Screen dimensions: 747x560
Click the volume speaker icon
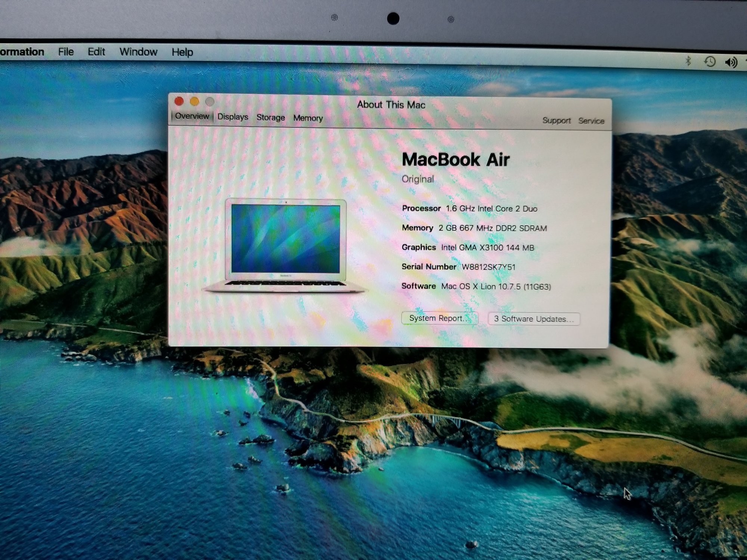731,62
